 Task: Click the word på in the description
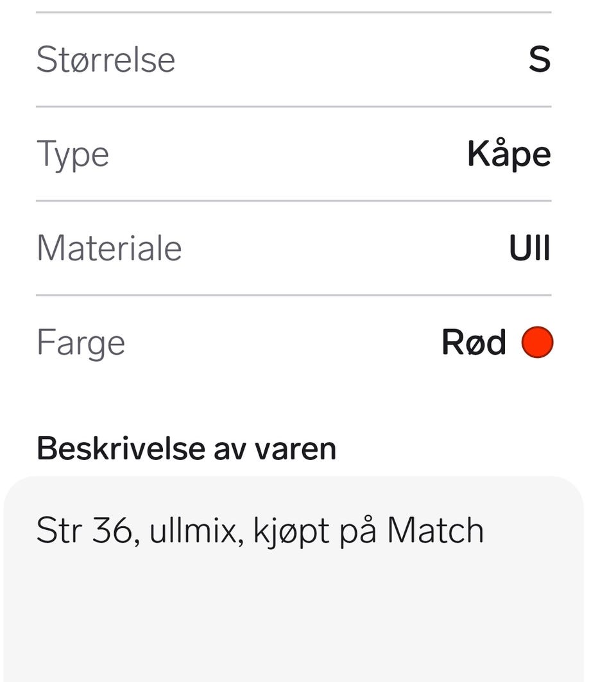357,533
